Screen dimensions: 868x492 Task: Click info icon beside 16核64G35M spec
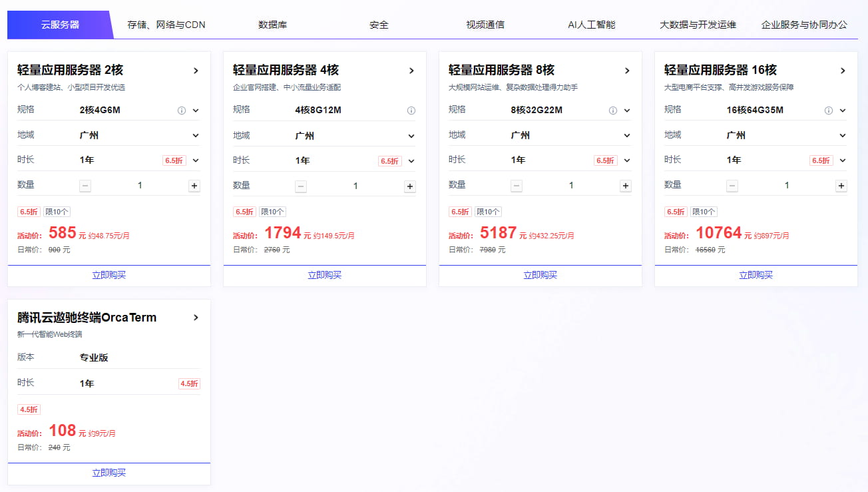[x=829, y=111]
